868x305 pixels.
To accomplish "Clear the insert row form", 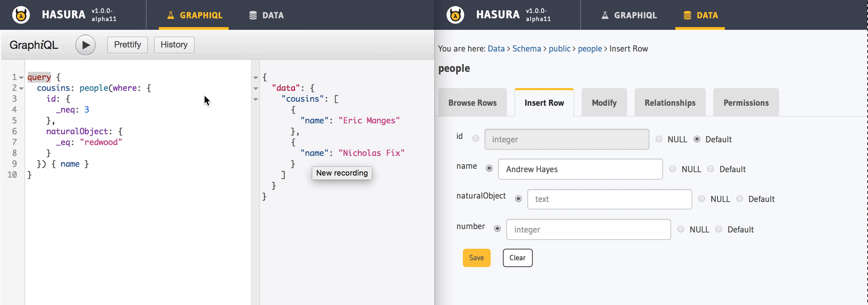I will tap(517, 258).
